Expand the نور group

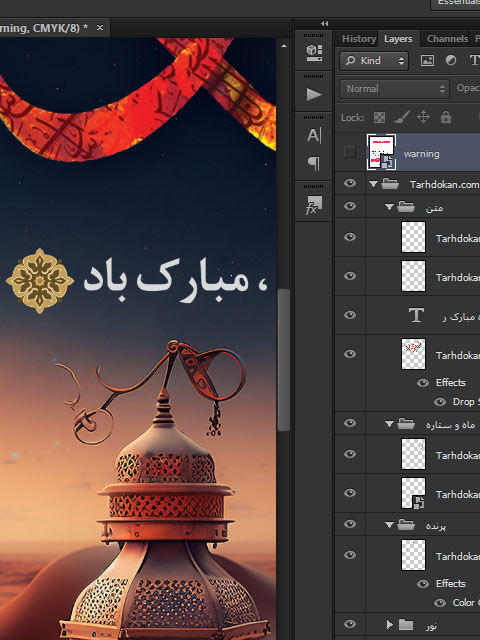389,624
